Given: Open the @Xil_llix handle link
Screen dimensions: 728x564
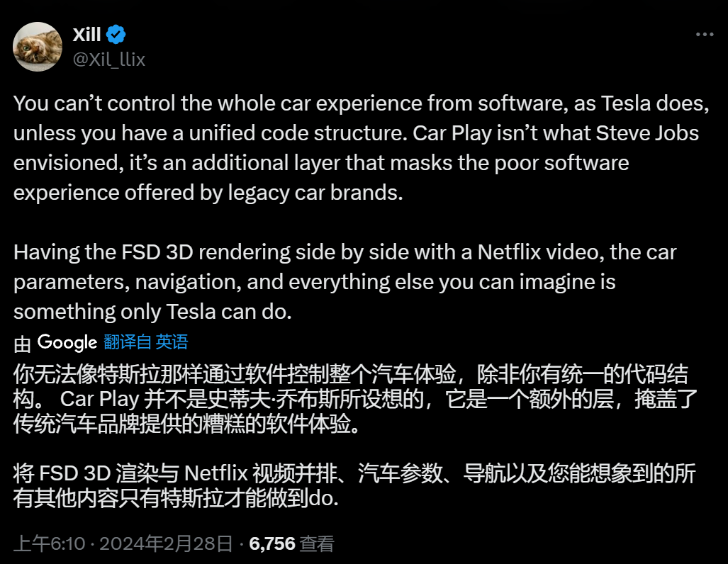Looking at the screenshot, I should click(x=109, y=60).
